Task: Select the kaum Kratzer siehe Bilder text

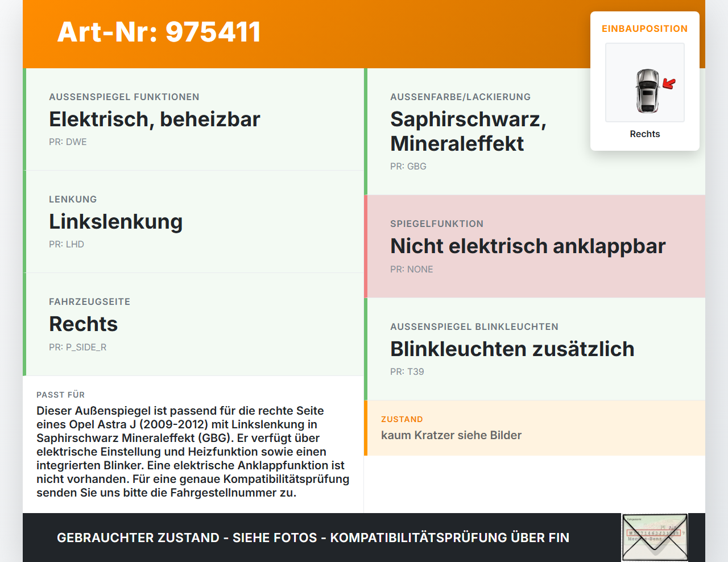Action: (x=451, y=435)
